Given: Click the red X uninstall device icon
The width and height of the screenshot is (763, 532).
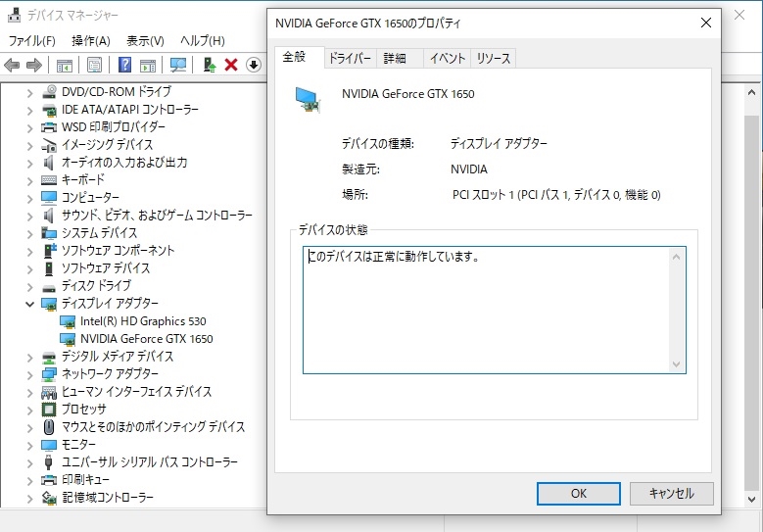Looking at the screenshot, I should tap(231, 65).
